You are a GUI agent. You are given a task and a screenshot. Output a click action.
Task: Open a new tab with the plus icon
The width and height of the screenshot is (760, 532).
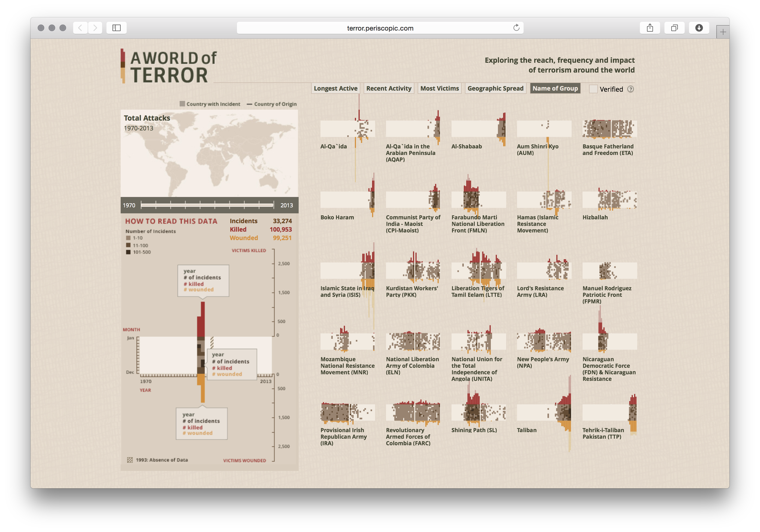(x=723, y=32)
